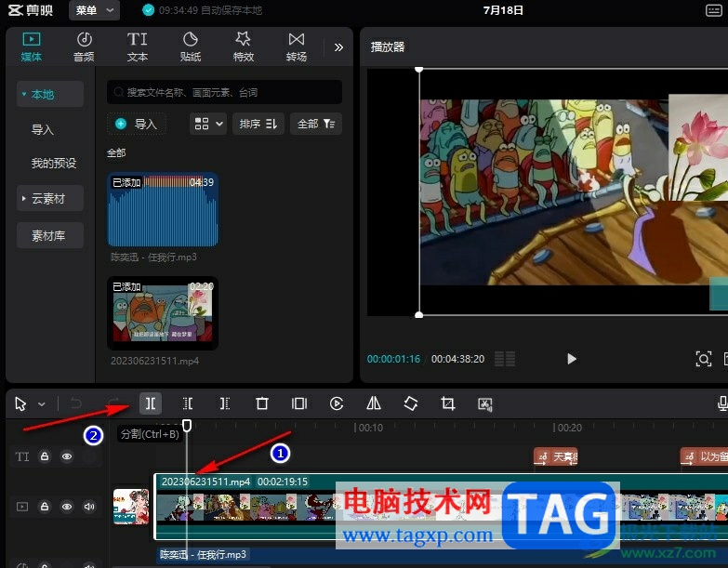Click the freeze frame icon
This screenshot has width=728, height=568.
[x=299, y=403]
